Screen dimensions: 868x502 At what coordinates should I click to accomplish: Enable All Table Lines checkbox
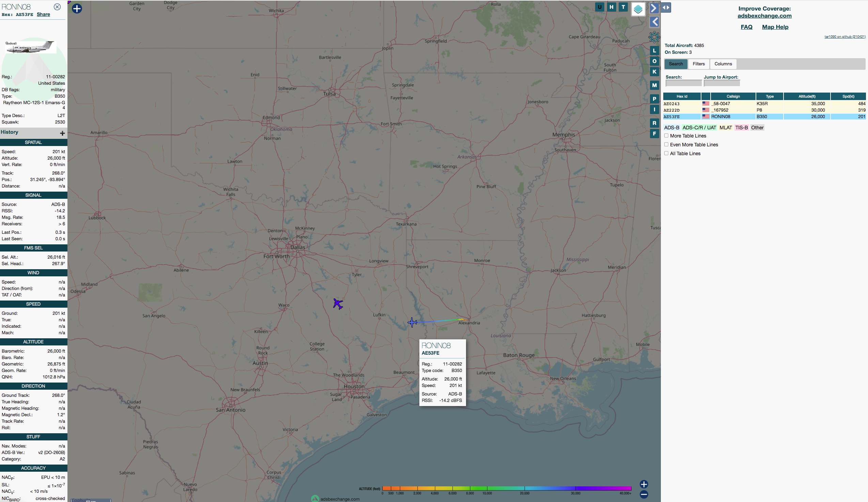pyautogui.click(x=666, y=153)
